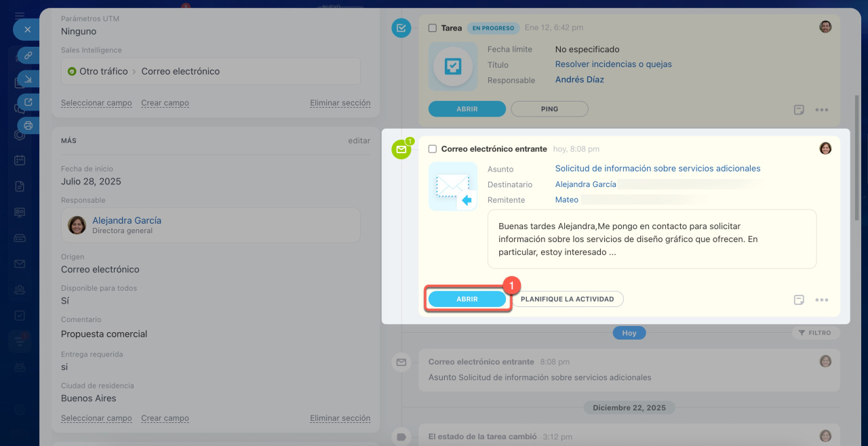
Task: Click the blue task icon in the timeline
Action: tap(401, 28)
